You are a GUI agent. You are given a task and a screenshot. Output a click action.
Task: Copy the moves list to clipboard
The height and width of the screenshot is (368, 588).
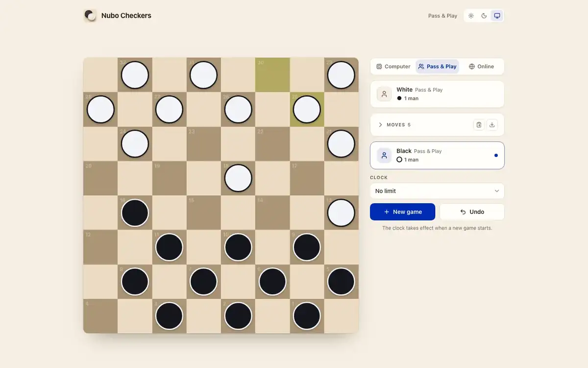[x=479, y=125]
